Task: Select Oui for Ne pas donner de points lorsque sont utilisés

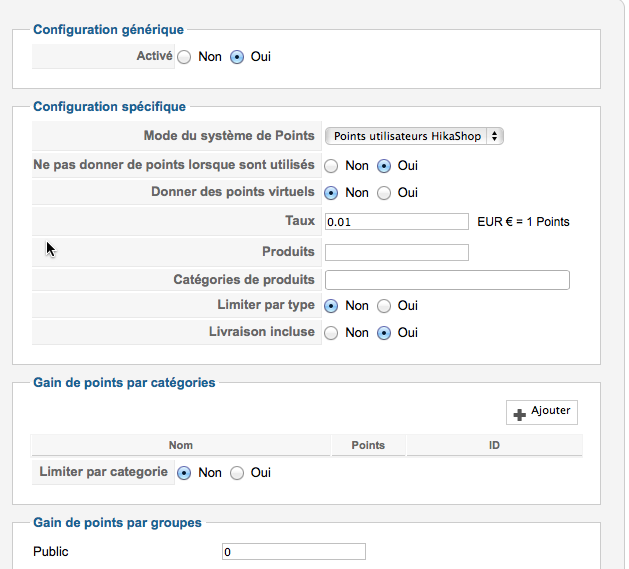Action: tap(384, 166)
